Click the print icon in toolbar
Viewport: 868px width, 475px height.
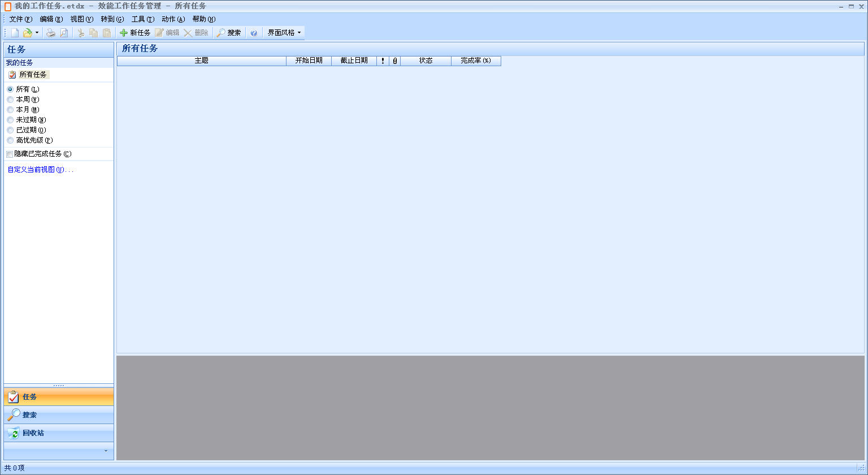point(51,33)
